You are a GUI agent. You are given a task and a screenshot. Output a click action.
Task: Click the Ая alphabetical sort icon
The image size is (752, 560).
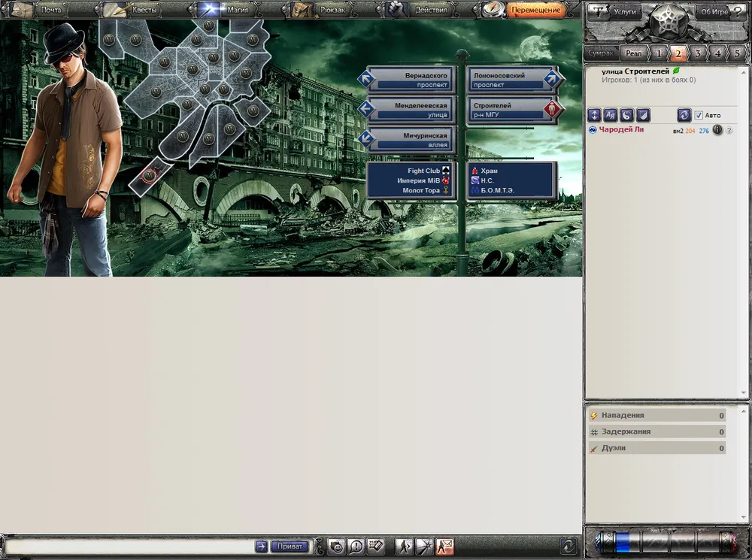pyautogui.click(x=610, y=115)
